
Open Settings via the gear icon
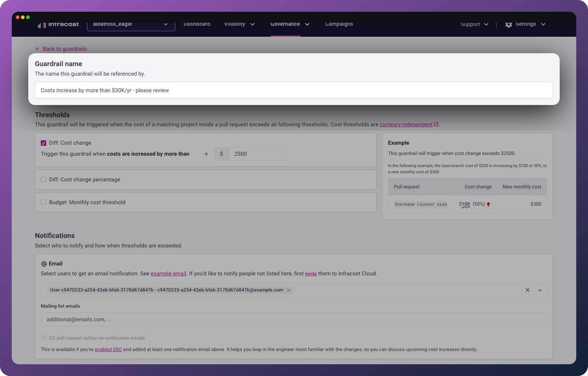point(509,25)
